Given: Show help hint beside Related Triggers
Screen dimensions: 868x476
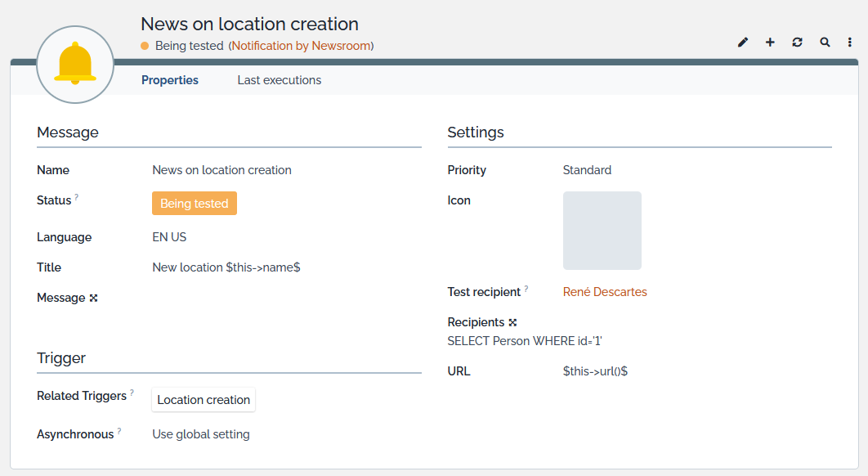Looking at the screenshot, I should click(132, 393).
